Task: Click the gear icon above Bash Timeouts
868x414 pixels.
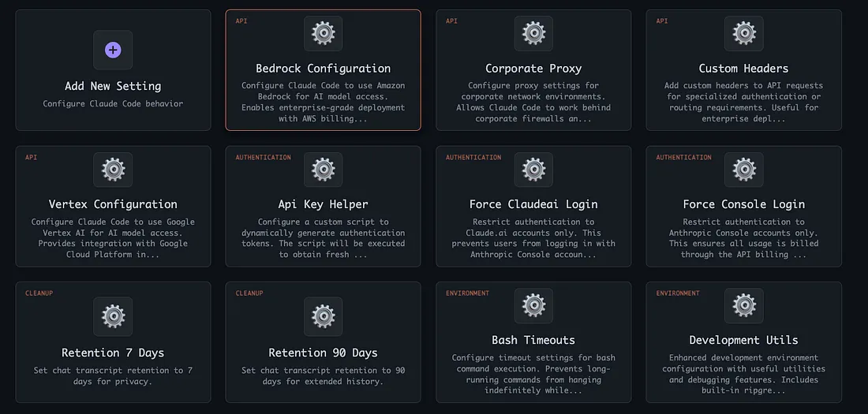Action: click(x=533, y=305)
